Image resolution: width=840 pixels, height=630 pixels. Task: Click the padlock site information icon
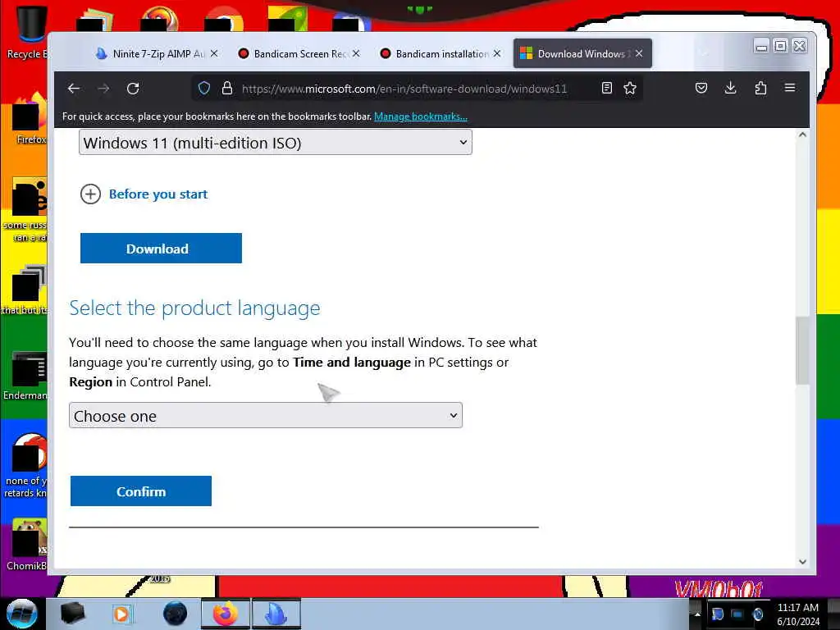[227, 88]
